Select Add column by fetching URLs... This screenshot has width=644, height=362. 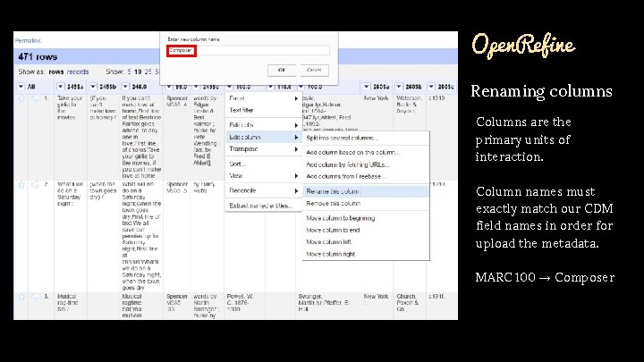pos(366,164)
